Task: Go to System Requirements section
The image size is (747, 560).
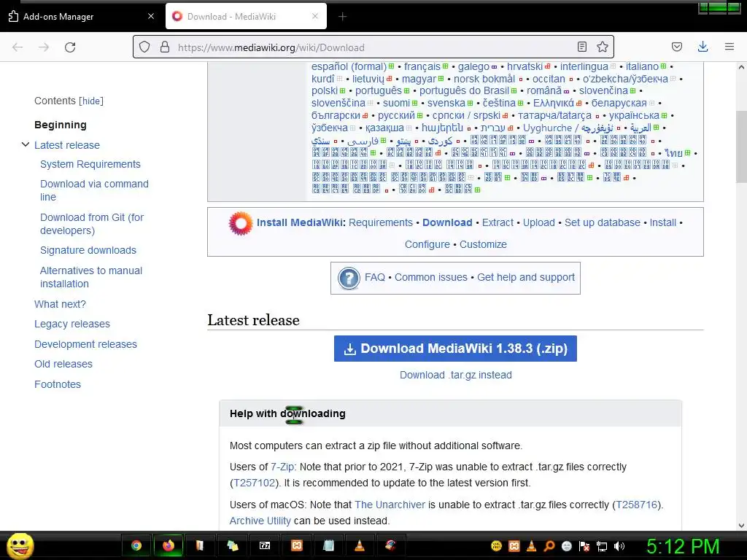Action: pyautogui.click(x=90, y=164)
